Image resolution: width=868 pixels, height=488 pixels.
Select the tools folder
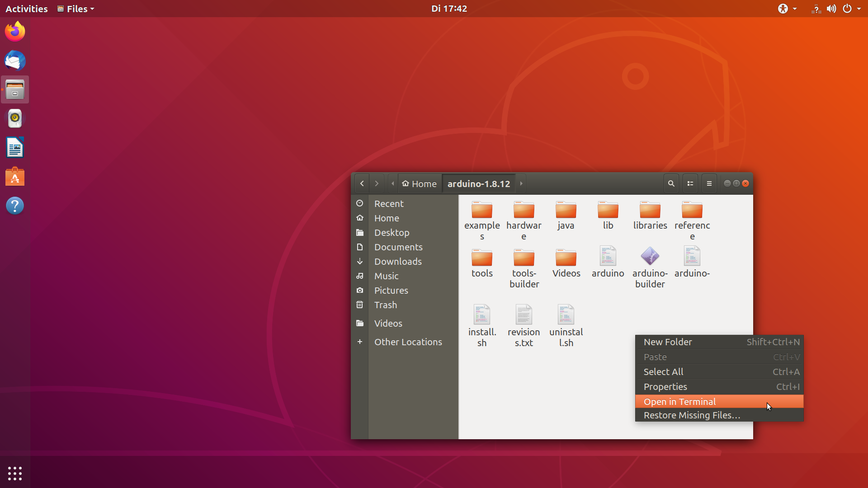pos(482,263)
